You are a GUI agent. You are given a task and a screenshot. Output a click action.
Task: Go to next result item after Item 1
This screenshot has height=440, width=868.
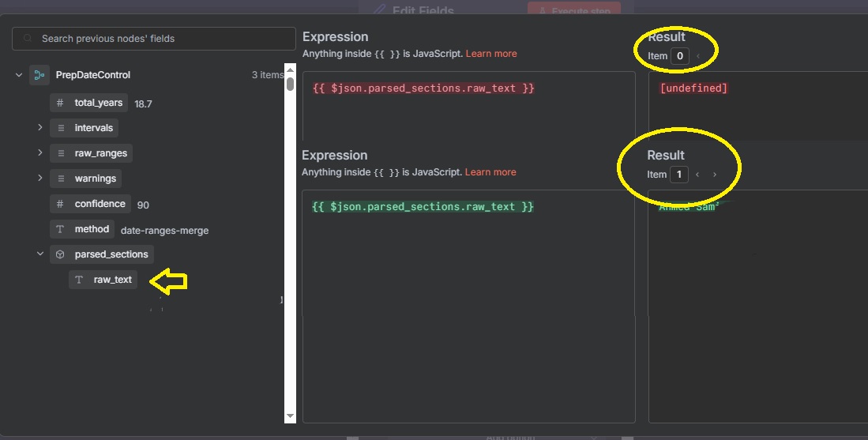[x=715, y=175]
